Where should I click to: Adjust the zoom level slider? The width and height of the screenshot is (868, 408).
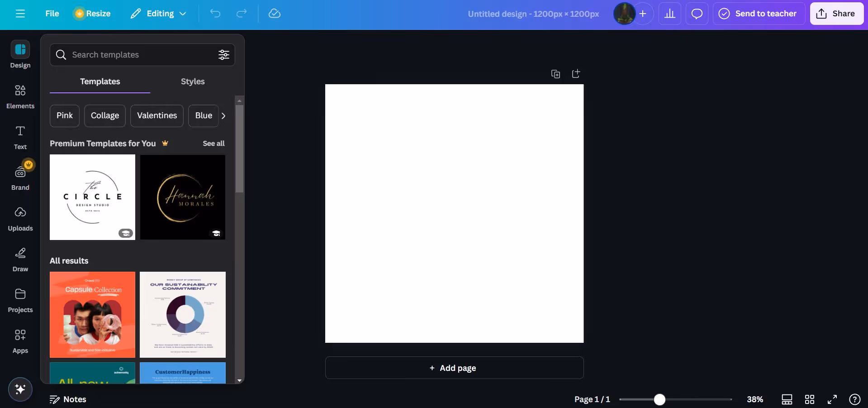pos(659,399)
